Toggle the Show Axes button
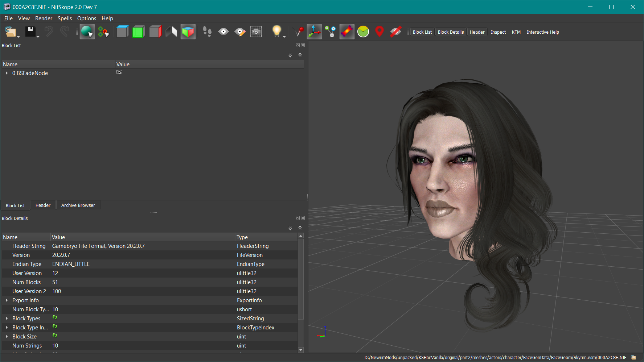Image resolution: width=644 pixels, height=362 pixels. (x=314, y=32)
